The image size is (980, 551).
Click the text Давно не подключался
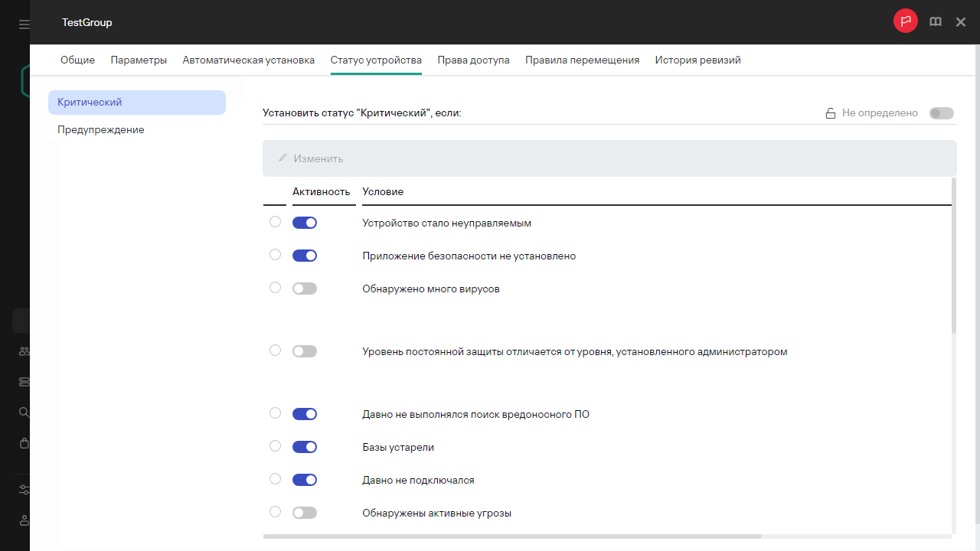(x=418, y=481)
